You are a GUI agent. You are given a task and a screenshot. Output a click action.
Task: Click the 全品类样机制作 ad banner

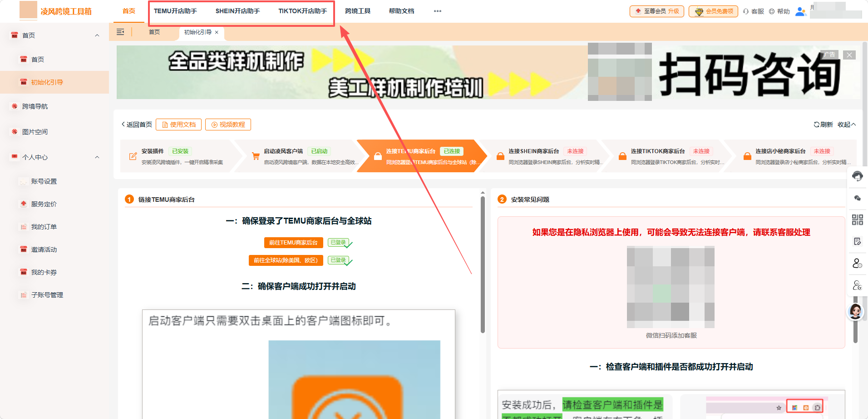pyautogui.click(x=488, y=72)
